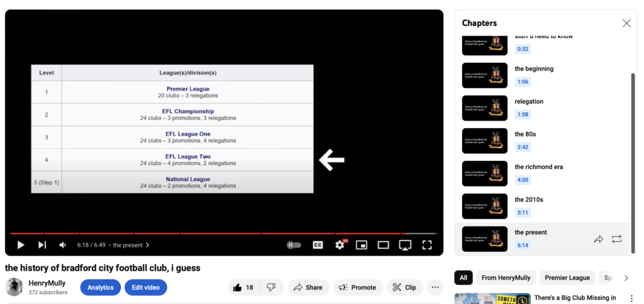Select the All filter chip
Image resolution: width=644 pixels, height=304 pixels.
[464, 278]
